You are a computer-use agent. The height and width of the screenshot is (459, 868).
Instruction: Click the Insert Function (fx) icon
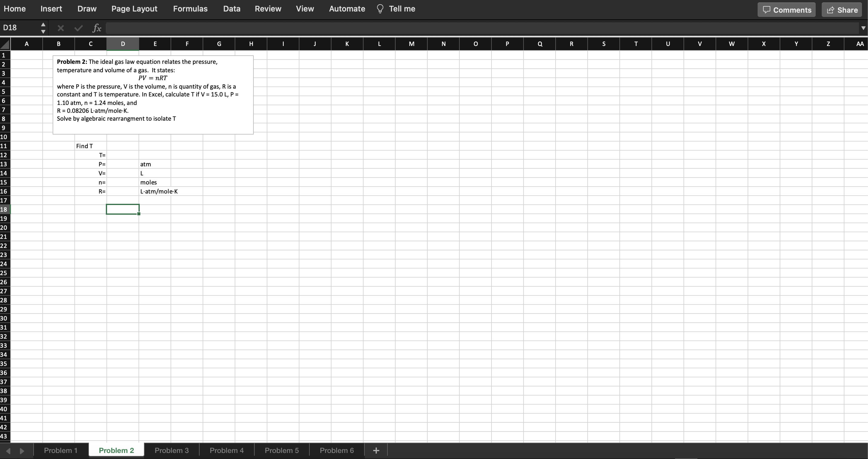97,28
